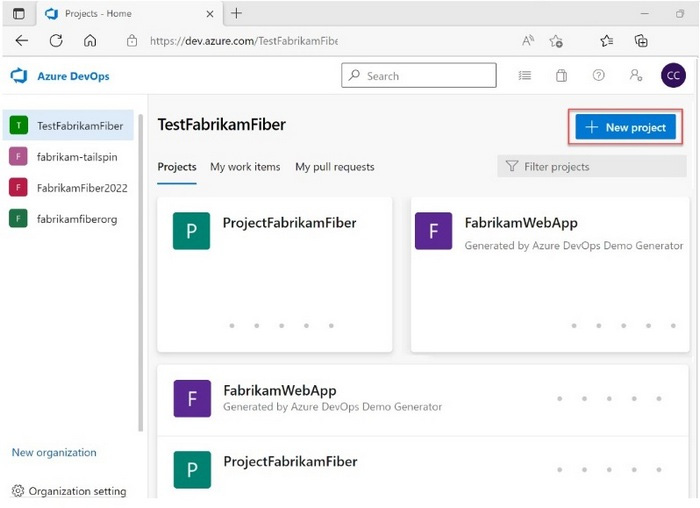700x508 pixels.
Task: Click the New project button
Action: 625,127
